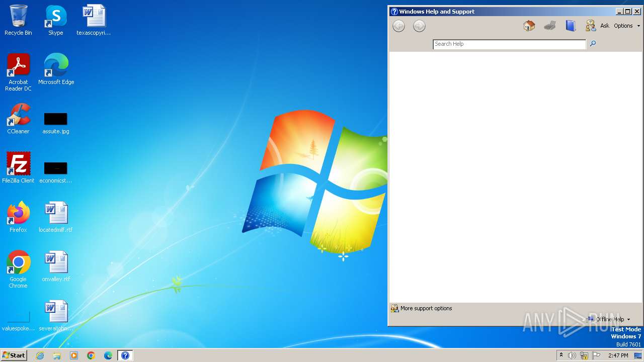Open Help and Support home page

pos(529,26)
